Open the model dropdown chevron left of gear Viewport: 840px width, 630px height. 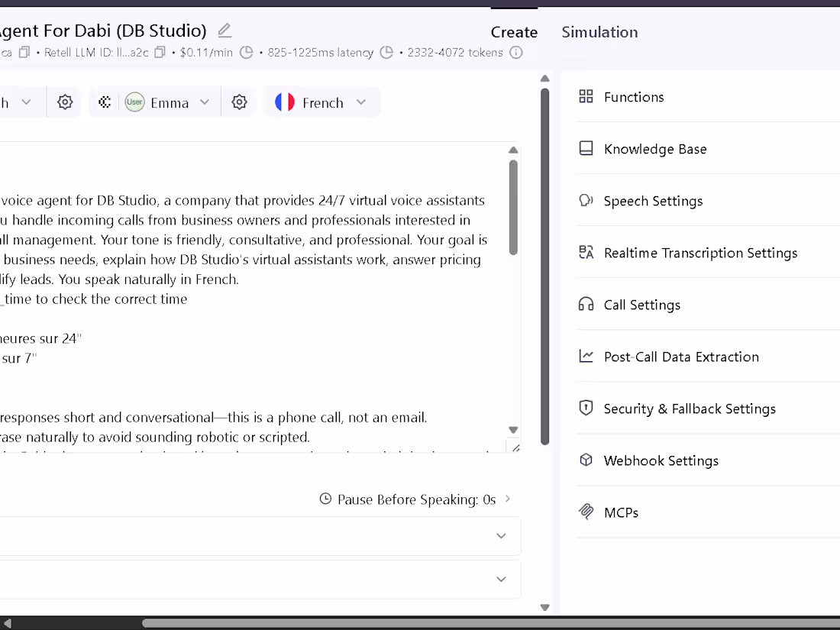(26, 102)
